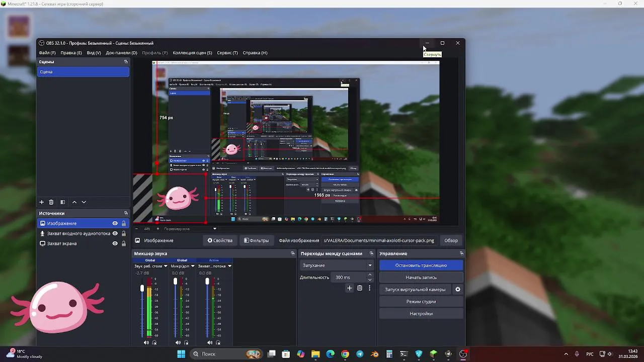
Task: Undock the Микшер звука panel
Action: [293, 253]
